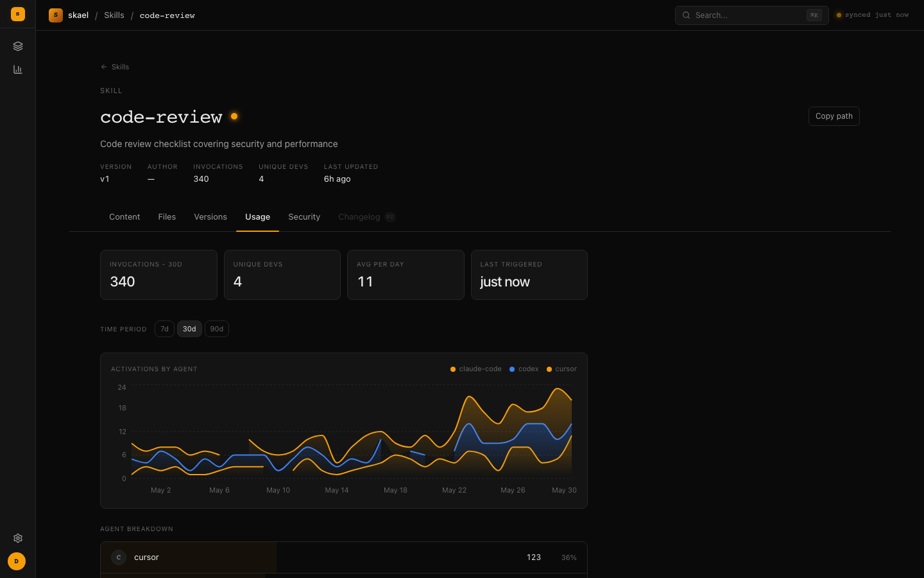Click code-review in the breadcrumb
The width and height of the screenshot is (924, 578).
point(167,15)
